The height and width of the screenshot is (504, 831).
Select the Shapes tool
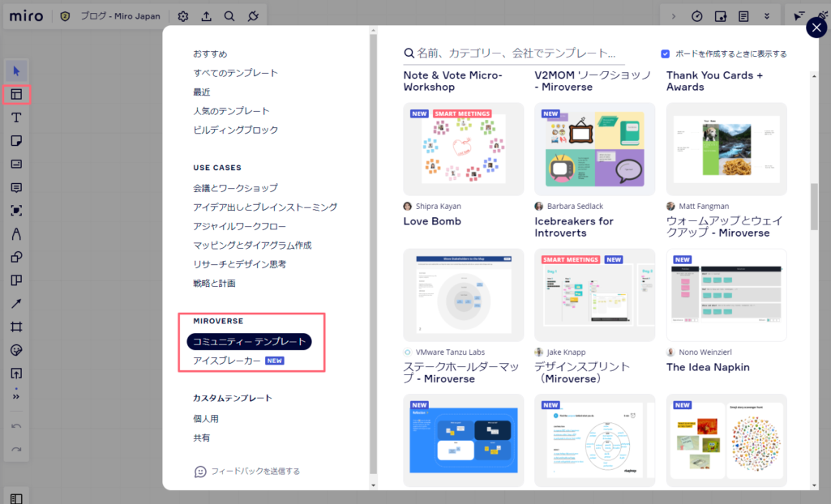click(x=16, y=258)
